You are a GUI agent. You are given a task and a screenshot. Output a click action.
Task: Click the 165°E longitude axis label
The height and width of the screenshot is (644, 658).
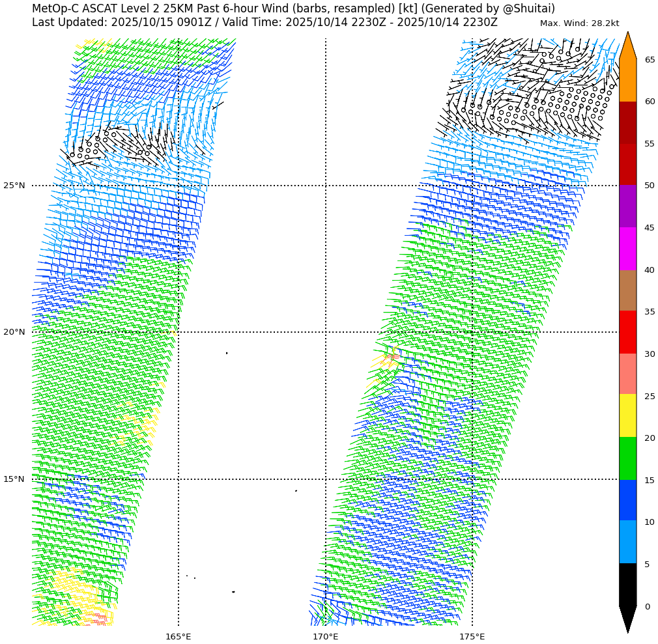pyautogui.click(x=179, y=636)
